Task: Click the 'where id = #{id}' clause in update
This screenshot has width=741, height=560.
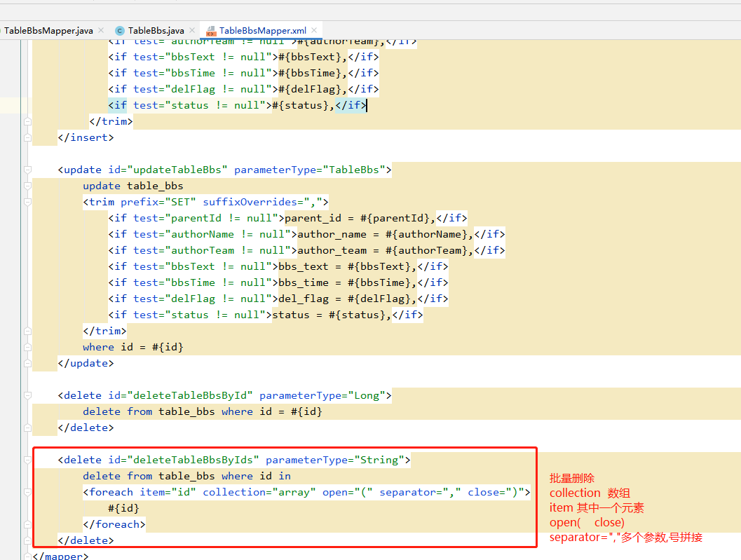Action: (x=132, y=347)
